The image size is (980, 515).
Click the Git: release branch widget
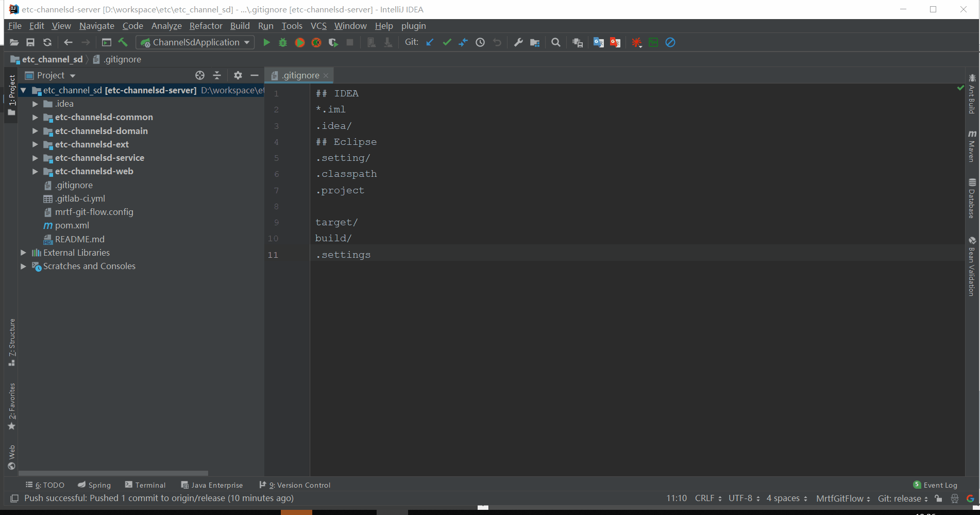902,499
